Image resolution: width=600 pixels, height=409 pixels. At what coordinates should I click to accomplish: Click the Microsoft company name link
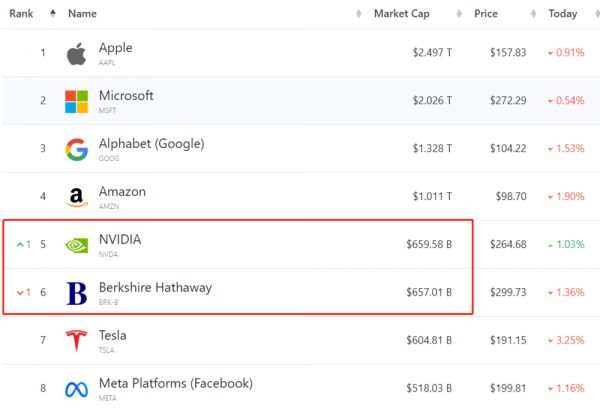tap(126, 96)
